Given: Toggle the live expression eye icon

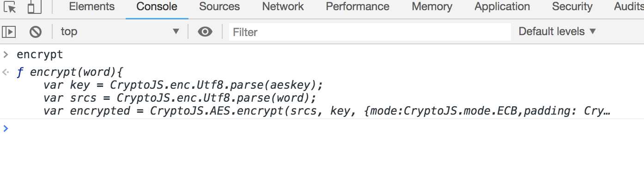Looking at the screenshot, I should point(205,32).
